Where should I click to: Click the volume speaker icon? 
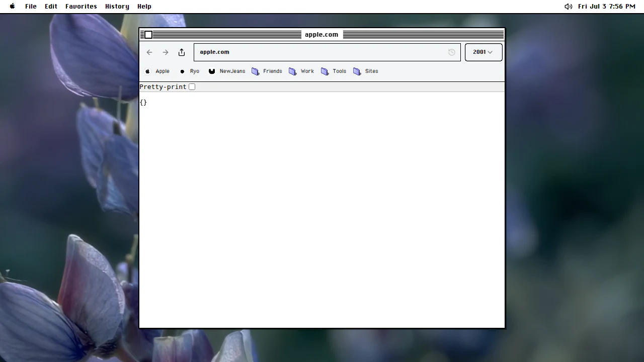pyautogui.click(x=568, y=7)
